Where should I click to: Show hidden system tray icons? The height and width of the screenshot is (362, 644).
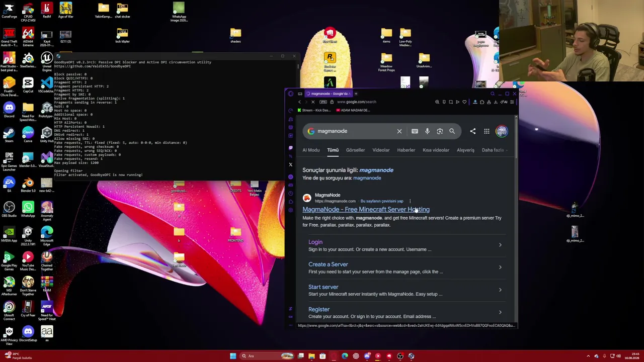tap(588, 356)
